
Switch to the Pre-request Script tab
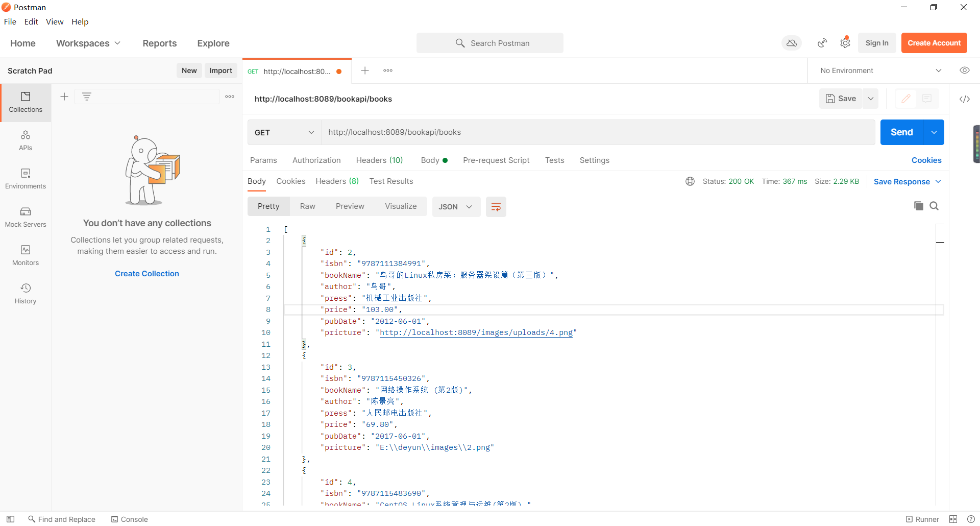coord(496,160)
